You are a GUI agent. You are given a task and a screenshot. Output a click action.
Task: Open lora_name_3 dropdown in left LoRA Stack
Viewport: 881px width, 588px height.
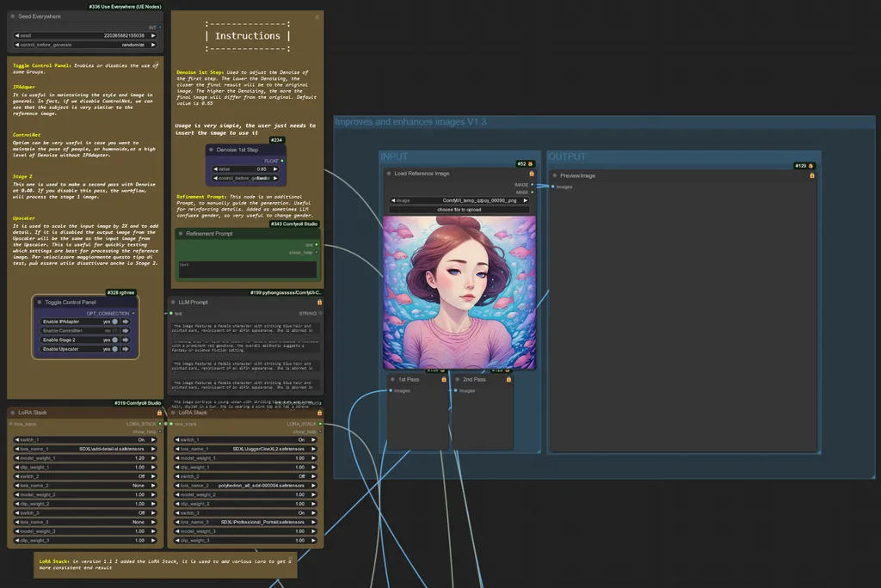point(85,522)
